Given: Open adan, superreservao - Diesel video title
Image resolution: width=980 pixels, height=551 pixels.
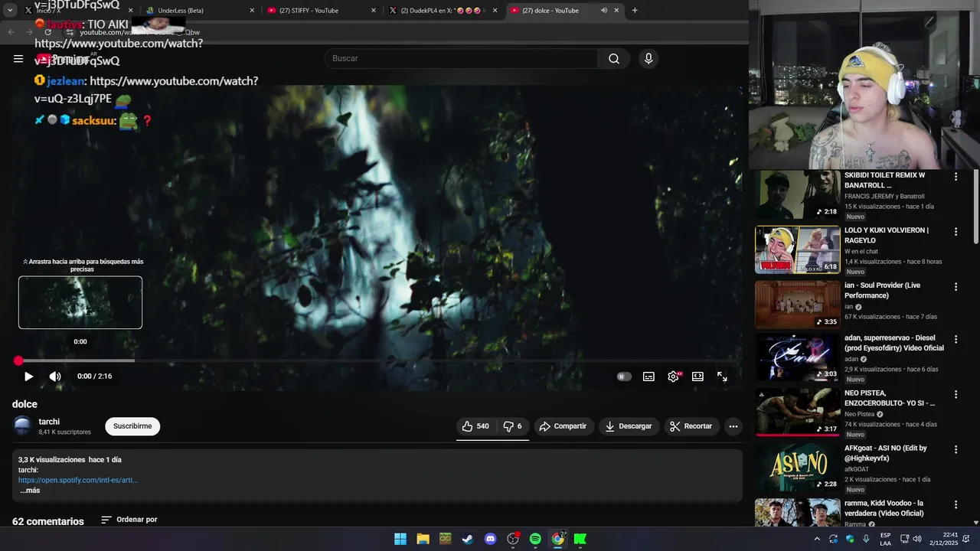Looking at the screenshot, I should 893,343.
